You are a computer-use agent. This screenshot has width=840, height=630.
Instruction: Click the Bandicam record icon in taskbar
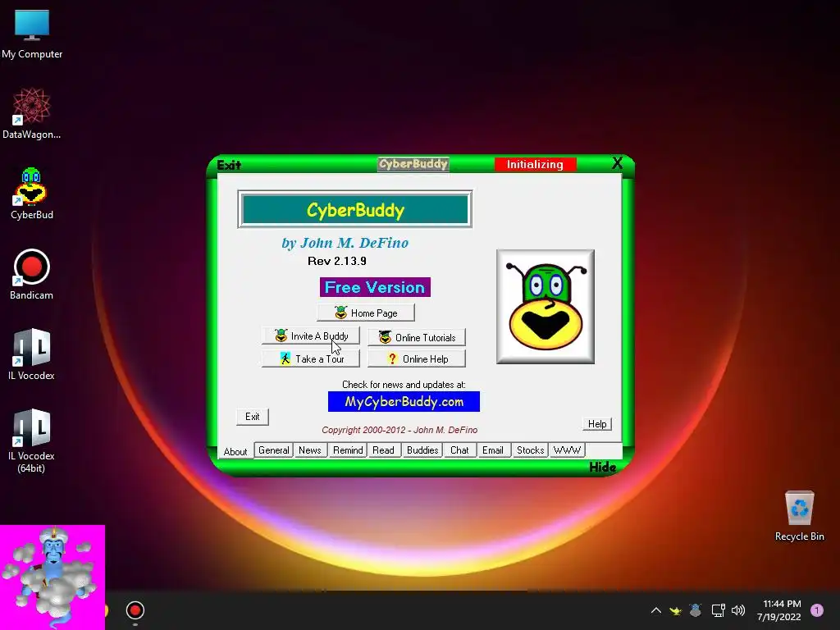[135, 610]
